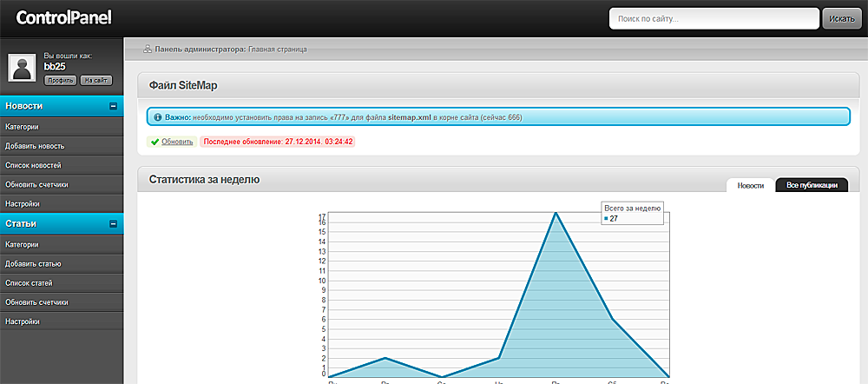Open Добавить статью menu item
This screenshot has height=384, width=868.
coord(62,264)
